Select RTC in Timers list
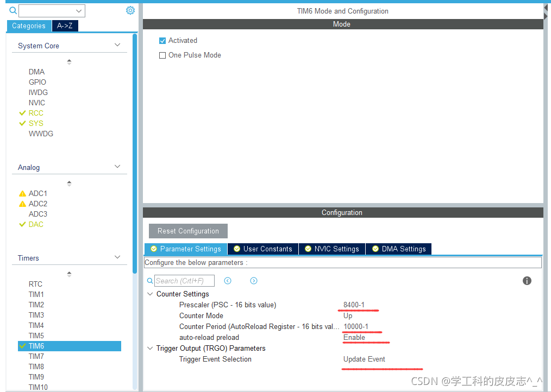 click(x=35, y=284)
